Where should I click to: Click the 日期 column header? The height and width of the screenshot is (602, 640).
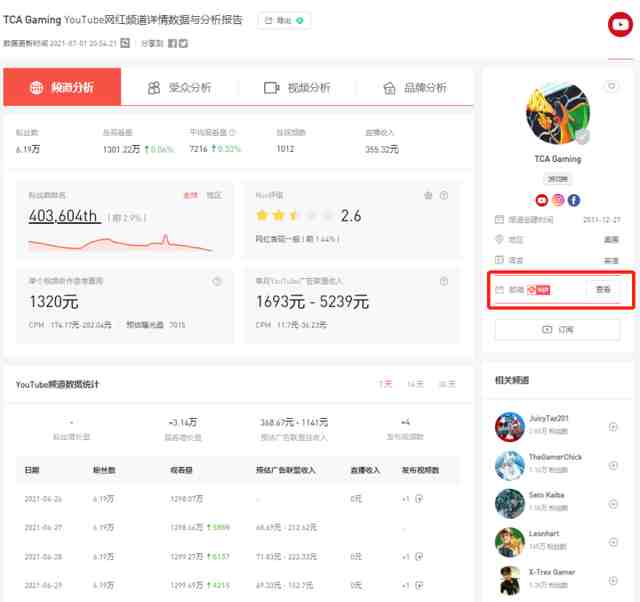tap(32, 470)
